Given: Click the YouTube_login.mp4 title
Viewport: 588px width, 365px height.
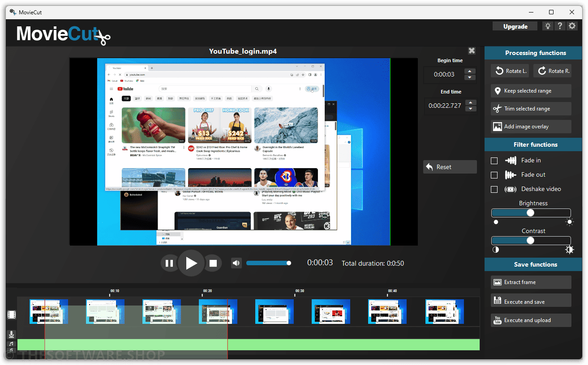Looking at the screenshot, I should pos(243,51).
